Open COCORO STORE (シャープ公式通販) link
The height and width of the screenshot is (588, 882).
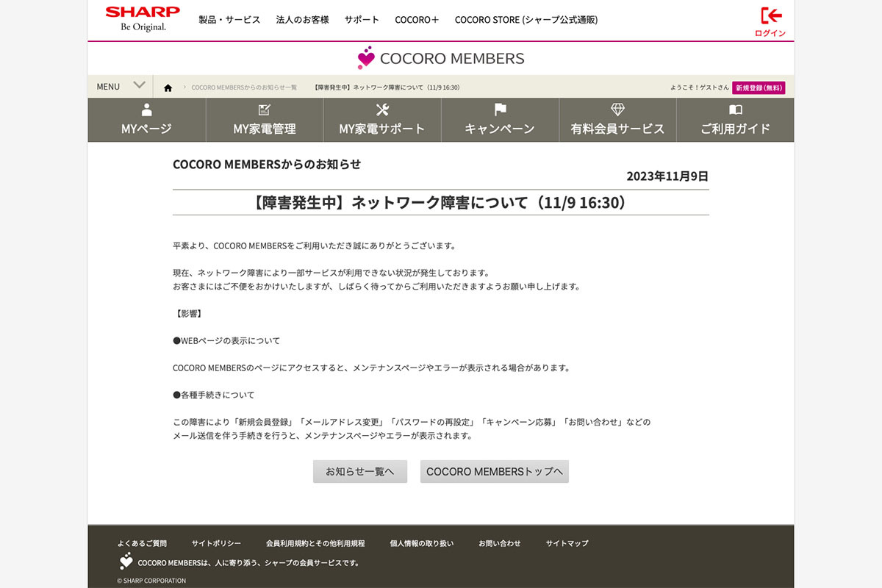pyautogui.click(x=526, y=20)
